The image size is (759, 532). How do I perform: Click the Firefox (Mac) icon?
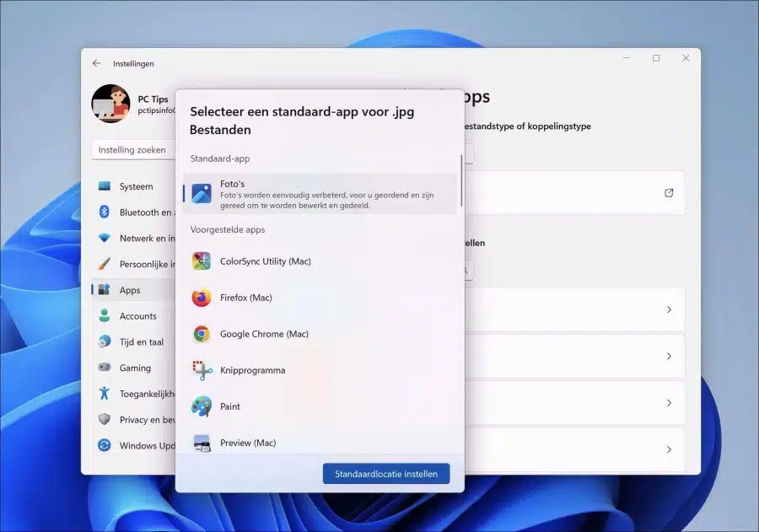coord(202,298)
